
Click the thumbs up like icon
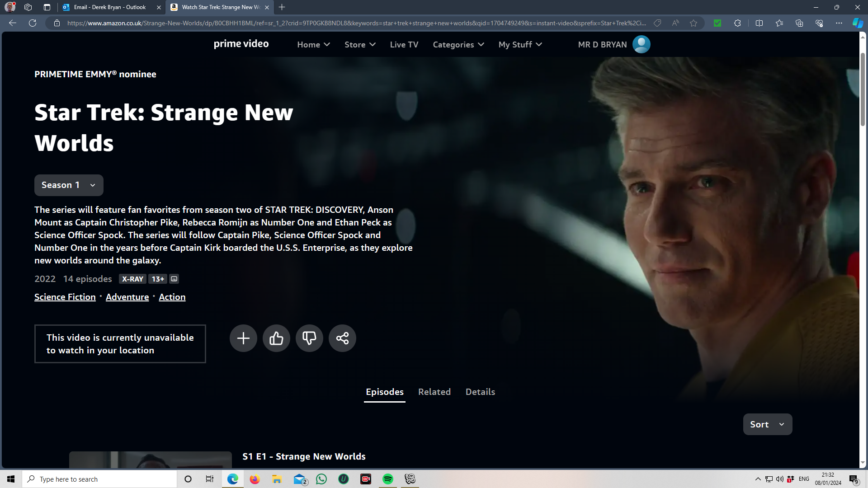tap(276, 338)
